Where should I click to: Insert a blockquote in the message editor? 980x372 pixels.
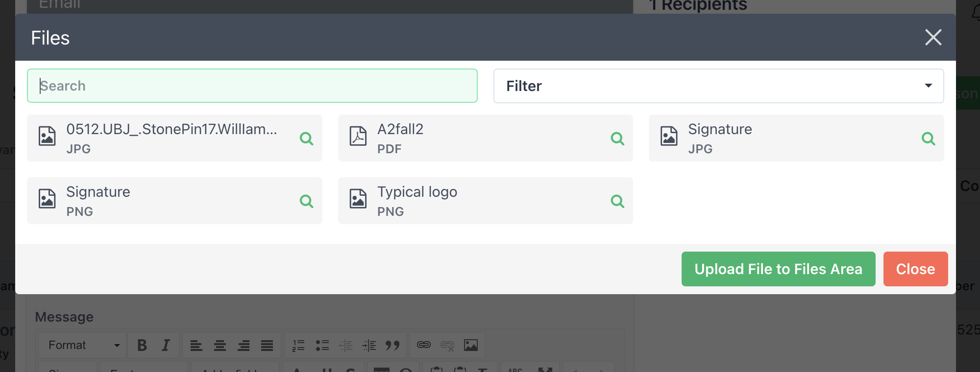point(391,345)
